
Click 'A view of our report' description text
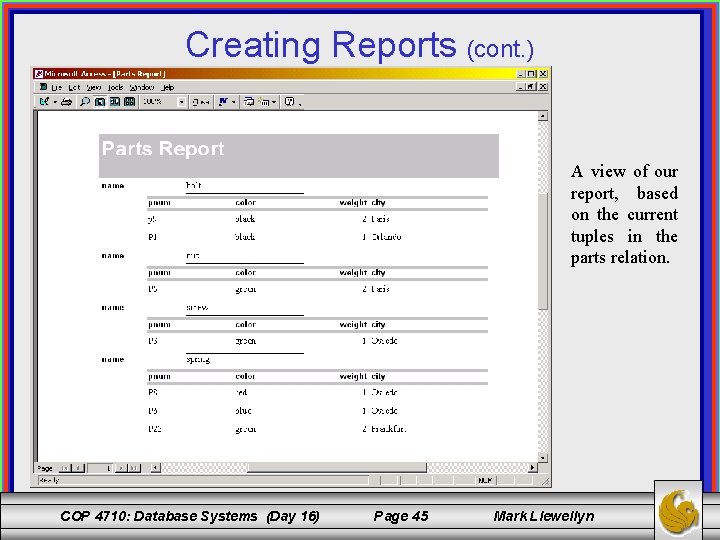click(624, 214)
